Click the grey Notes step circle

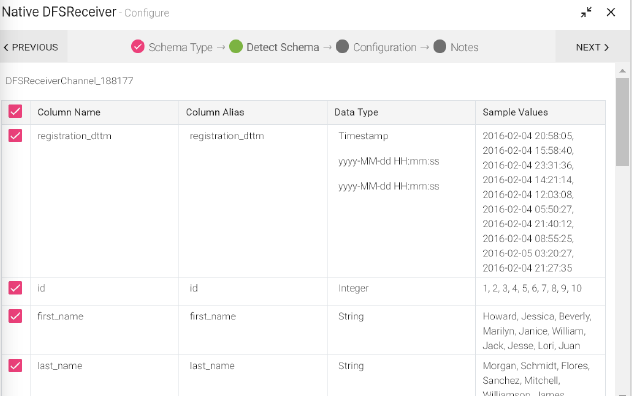pyautogui.click(x=440, y=46)
